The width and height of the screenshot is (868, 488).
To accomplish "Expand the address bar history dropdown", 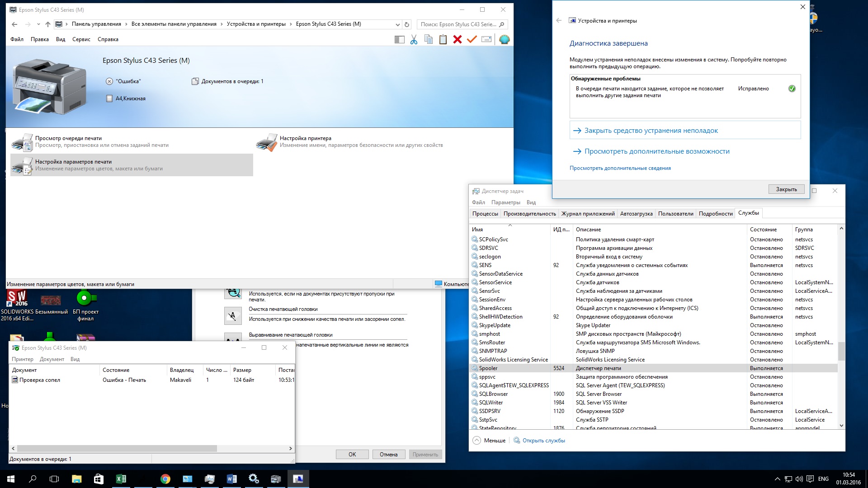I will [x=397, y=24].
